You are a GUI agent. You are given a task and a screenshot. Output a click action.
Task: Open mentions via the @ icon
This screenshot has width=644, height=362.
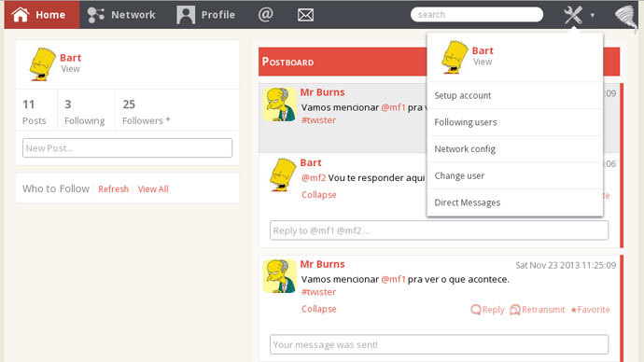click(x=266, y=15)
